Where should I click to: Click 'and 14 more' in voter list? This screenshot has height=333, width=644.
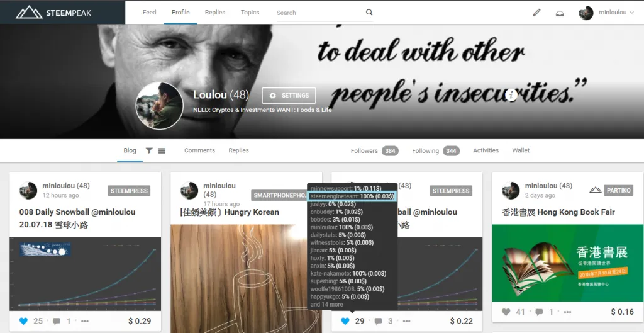[x=326, y=305]
